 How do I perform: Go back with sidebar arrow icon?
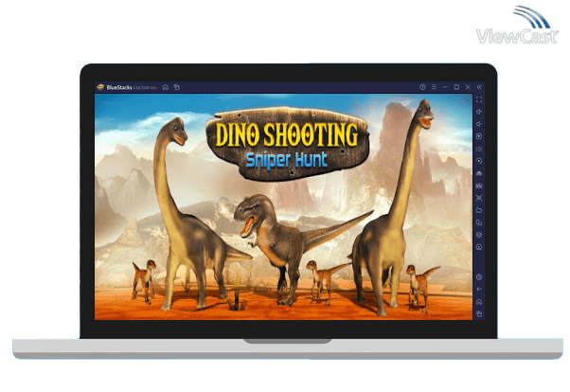coord(479,290)
